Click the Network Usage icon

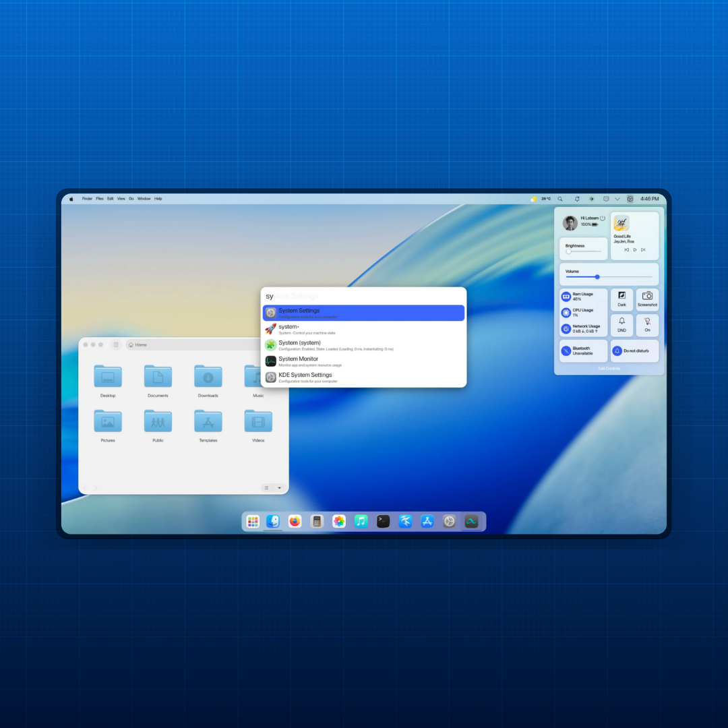(x=566, y=329)
